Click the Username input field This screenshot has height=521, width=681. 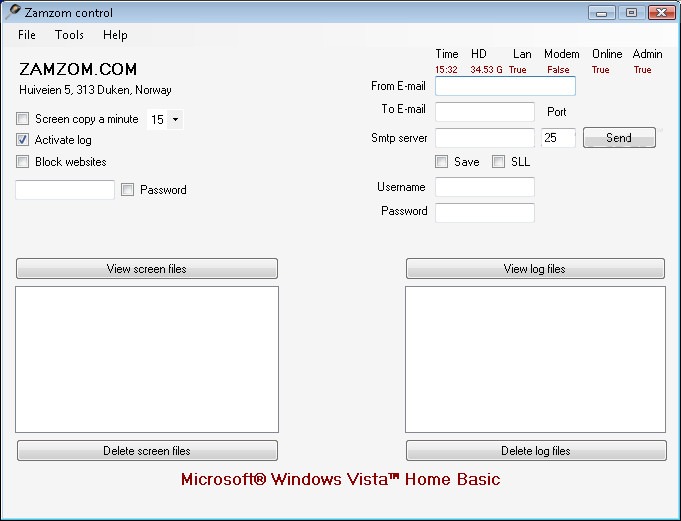pos(485,187)
